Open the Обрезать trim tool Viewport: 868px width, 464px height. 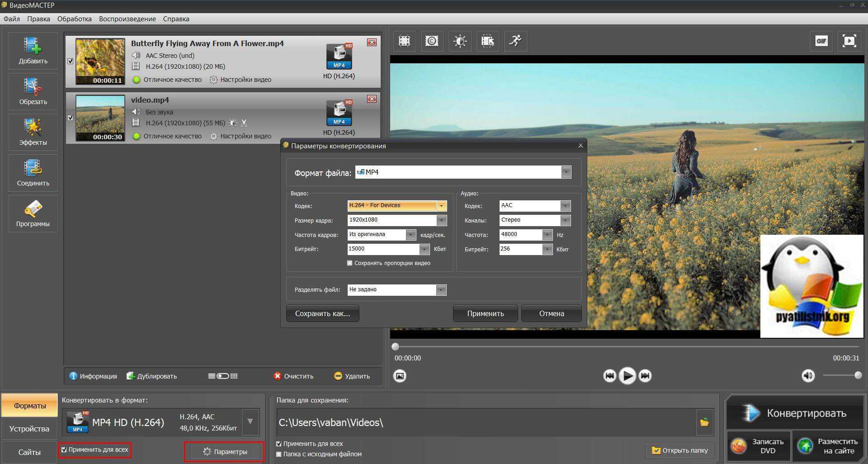33,91
